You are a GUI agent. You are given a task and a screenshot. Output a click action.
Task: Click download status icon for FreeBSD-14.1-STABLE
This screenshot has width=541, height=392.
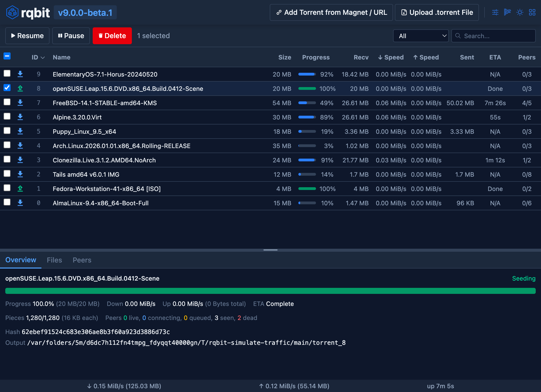[20, 103]
